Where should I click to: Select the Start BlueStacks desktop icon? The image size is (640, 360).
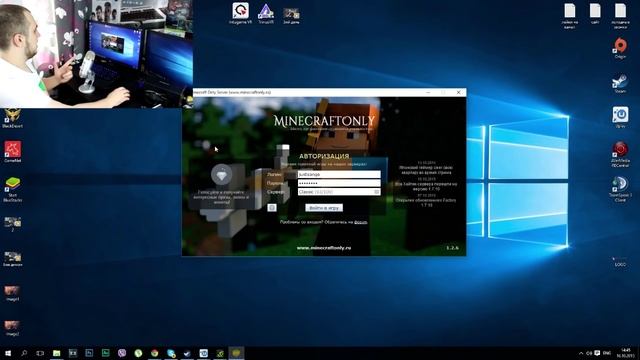pyautogui.click(x=13, y=189)
